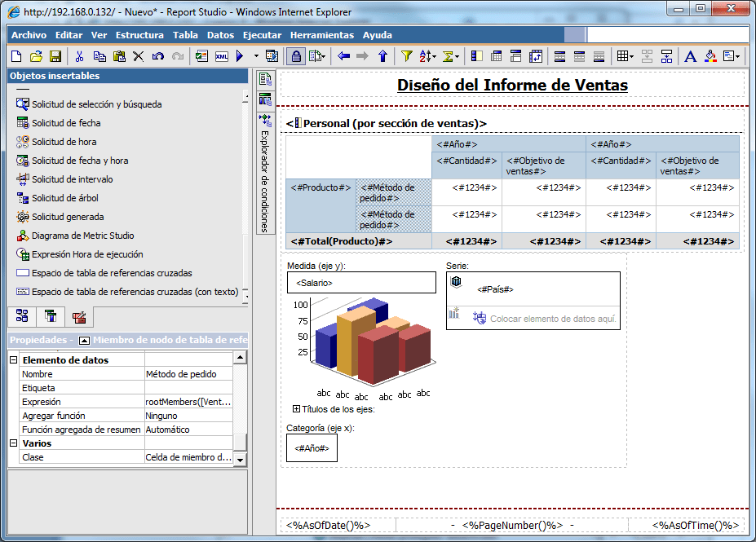The width and height of the screenshot is (756, 542).
Task: Open the Validar informe toolbar icon
Action: click(201, 56)
